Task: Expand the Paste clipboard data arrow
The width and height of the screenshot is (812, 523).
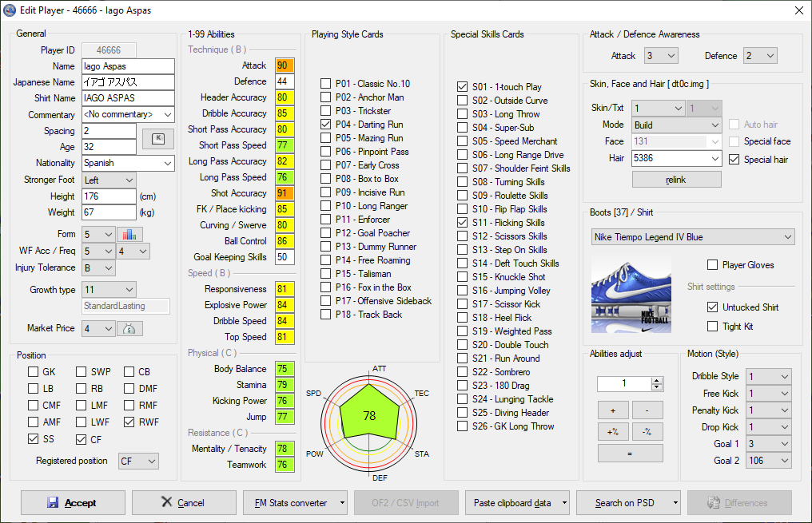Action: [564, 502]
